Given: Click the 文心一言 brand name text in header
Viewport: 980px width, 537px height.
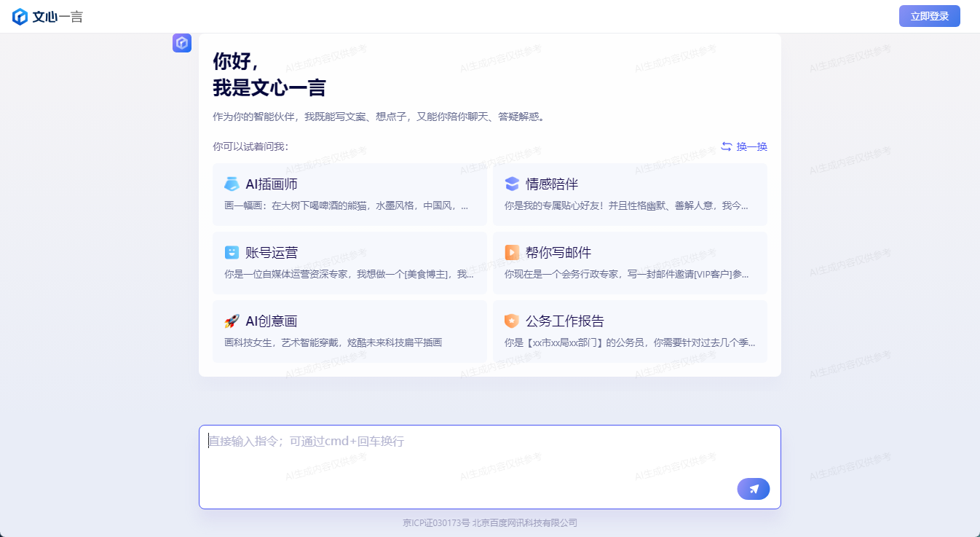Looking at the screenshot, I should 58,17.
